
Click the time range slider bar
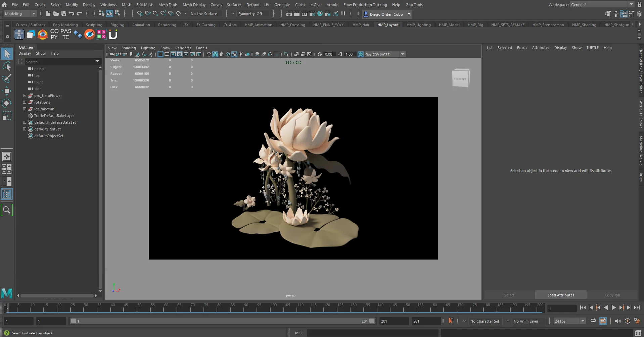pos(222,321)
